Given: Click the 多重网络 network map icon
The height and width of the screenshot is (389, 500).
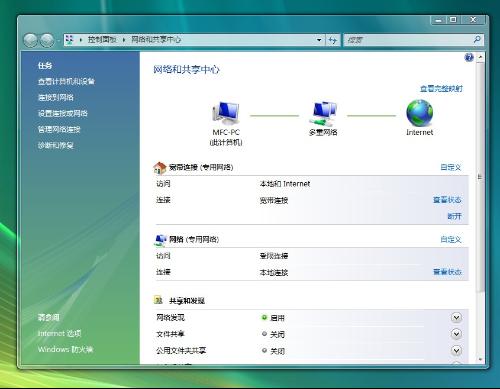Looking at the screenshot, I should tap(323, 113).
